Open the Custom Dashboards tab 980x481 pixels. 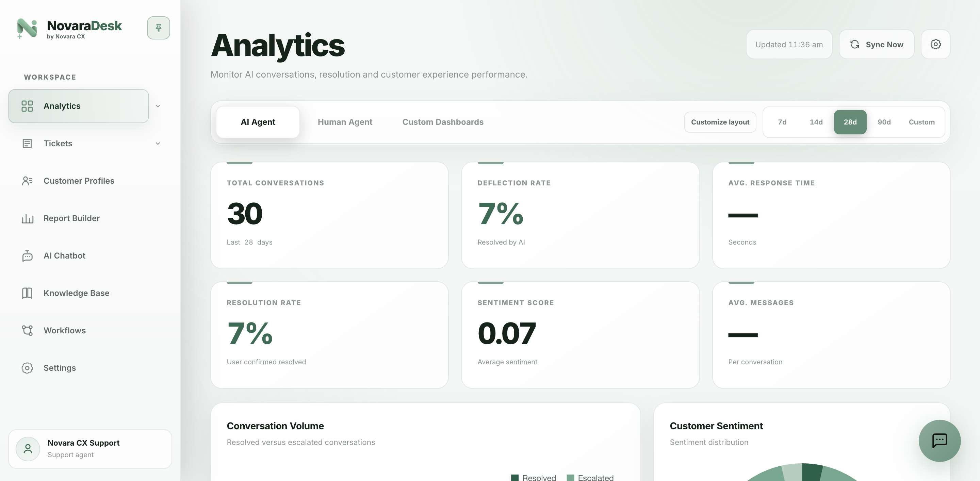click(443, 122)
